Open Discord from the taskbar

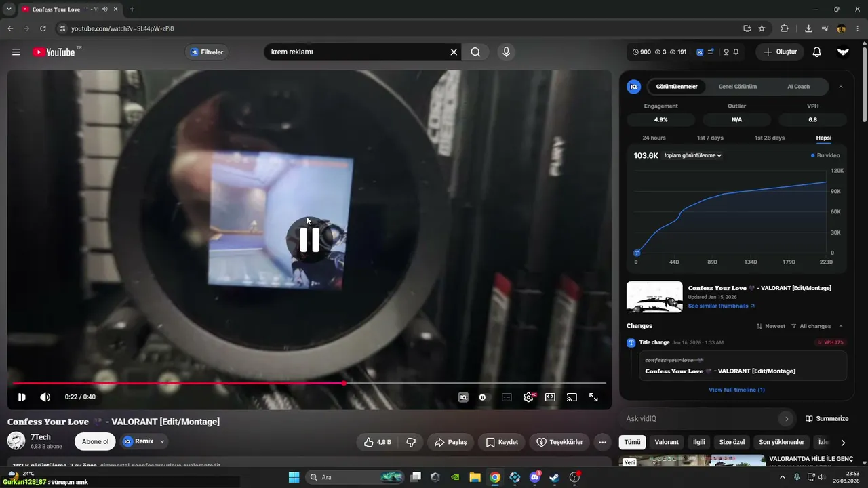pyautogui.click(x=535, y=477)
